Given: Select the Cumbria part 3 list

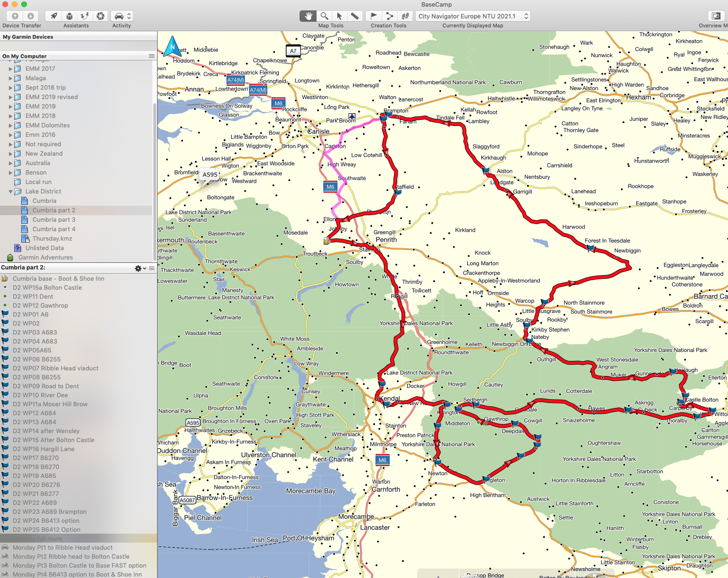Looking at the screenshot, I should (54, 219).
